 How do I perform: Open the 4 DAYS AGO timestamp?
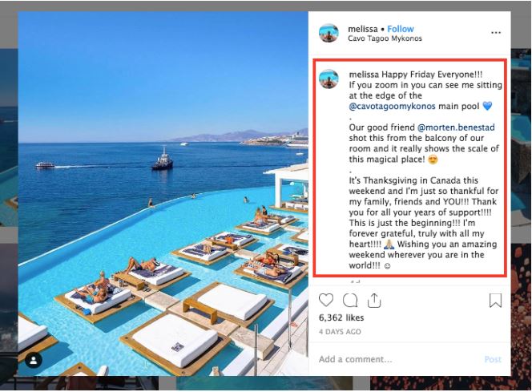tap(340, 332)
